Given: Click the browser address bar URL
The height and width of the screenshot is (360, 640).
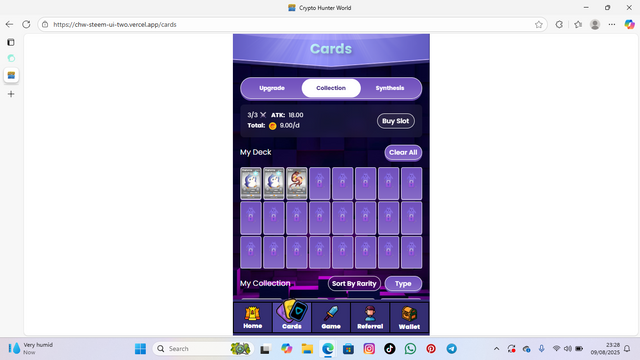Looking at the screenshot, I should pos(115,24).
